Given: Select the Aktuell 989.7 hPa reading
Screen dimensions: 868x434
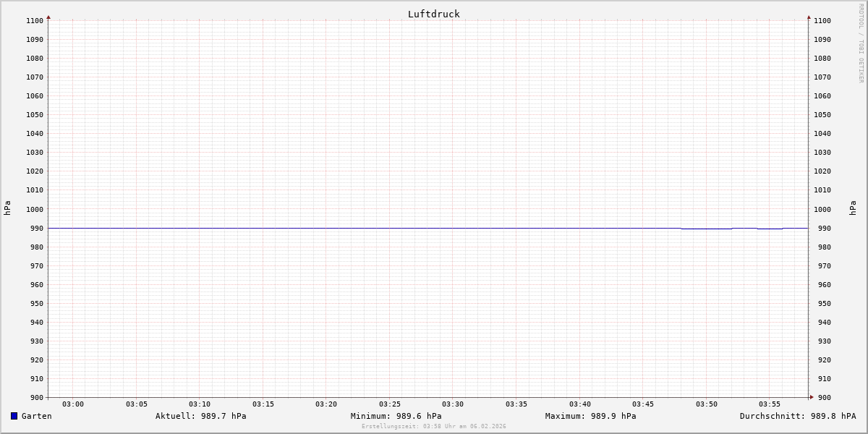Looking at the screenshot, I should [200, 416].
